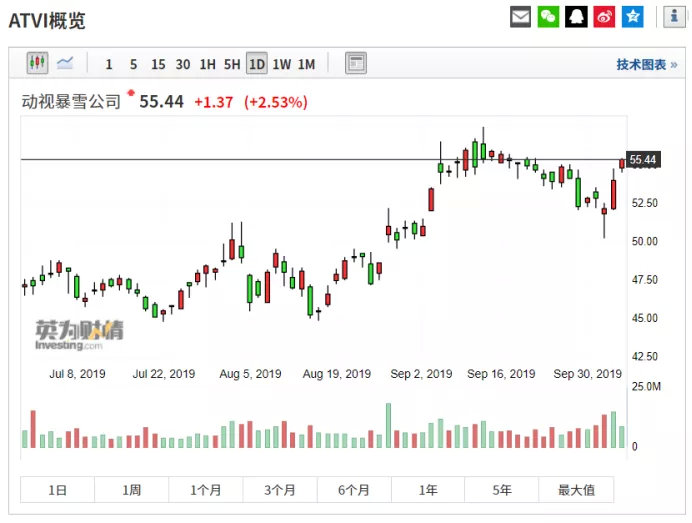Share to Qzone with star icon
Screen dimensions: 692x523
point(632,17)
